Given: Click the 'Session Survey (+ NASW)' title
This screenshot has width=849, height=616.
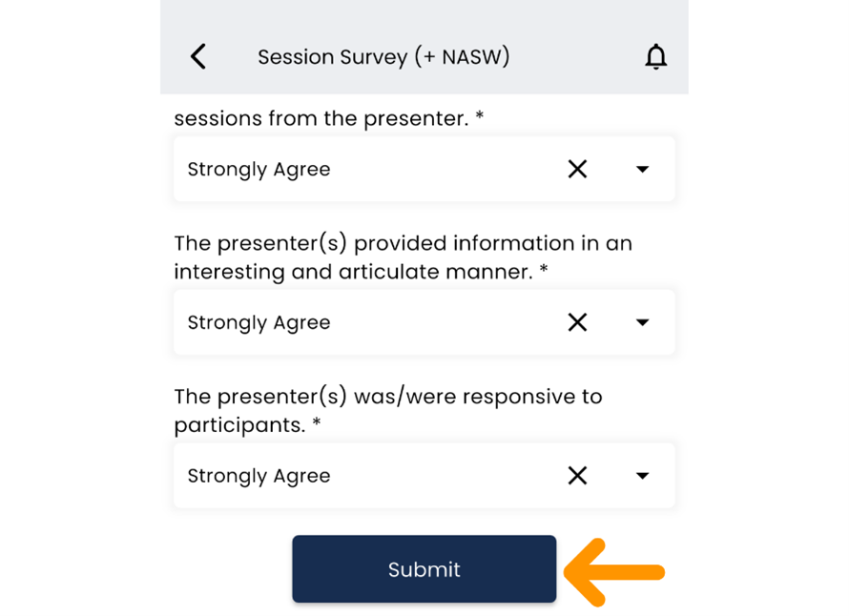Looking at the screenshot, I should click(383, 57).
